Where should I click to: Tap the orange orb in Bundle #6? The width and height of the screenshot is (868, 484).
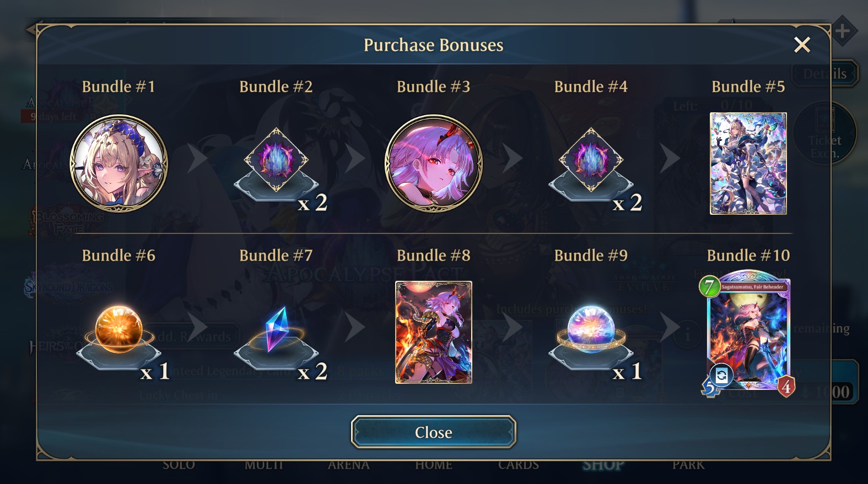click(119, 329)
